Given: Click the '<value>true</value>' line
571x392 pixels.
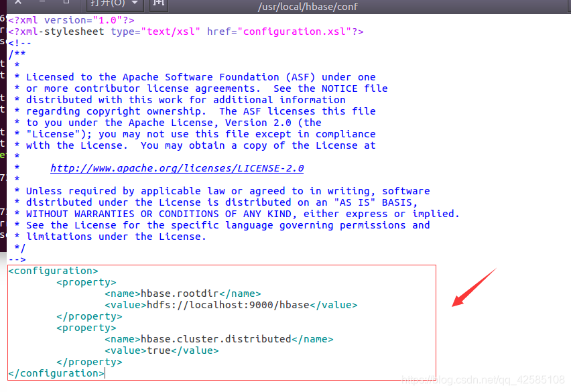Looking at the screenshot, I should coord(162,350).
